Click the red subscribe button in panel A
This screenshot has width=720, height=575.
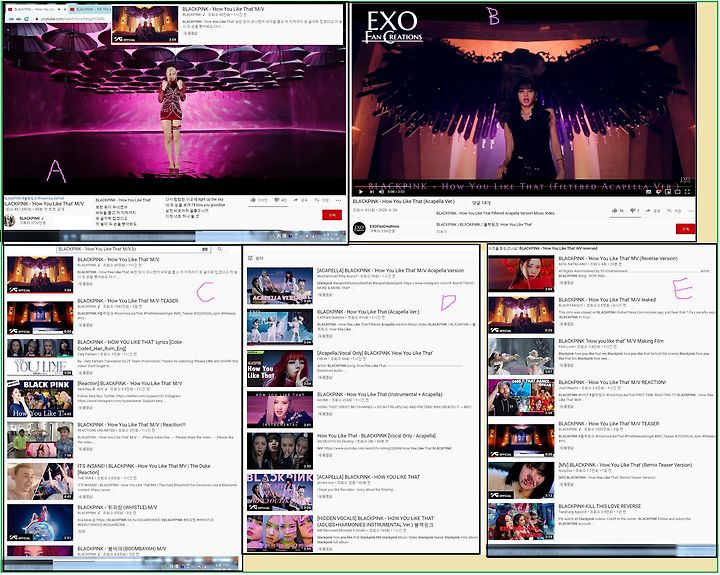(x=332, y=215)
